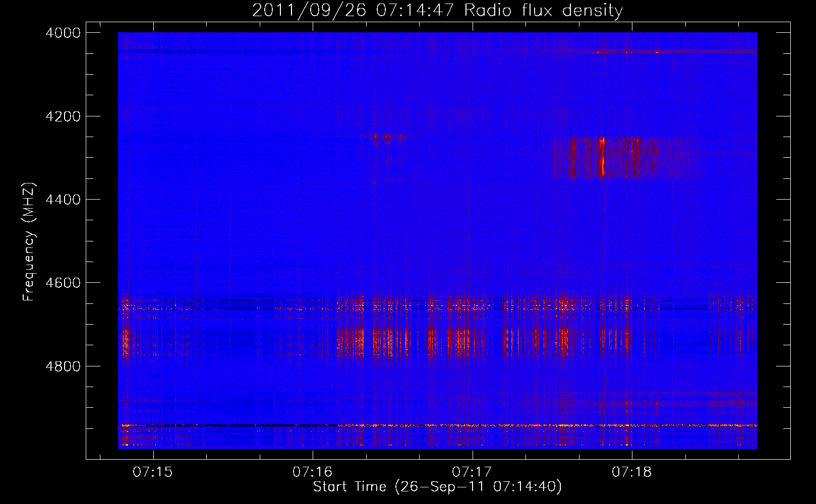Screen dimensions: 816x504
Task: Click the 4200 frequency tick label
Action: pyautogui.click(x=63, y=116)
